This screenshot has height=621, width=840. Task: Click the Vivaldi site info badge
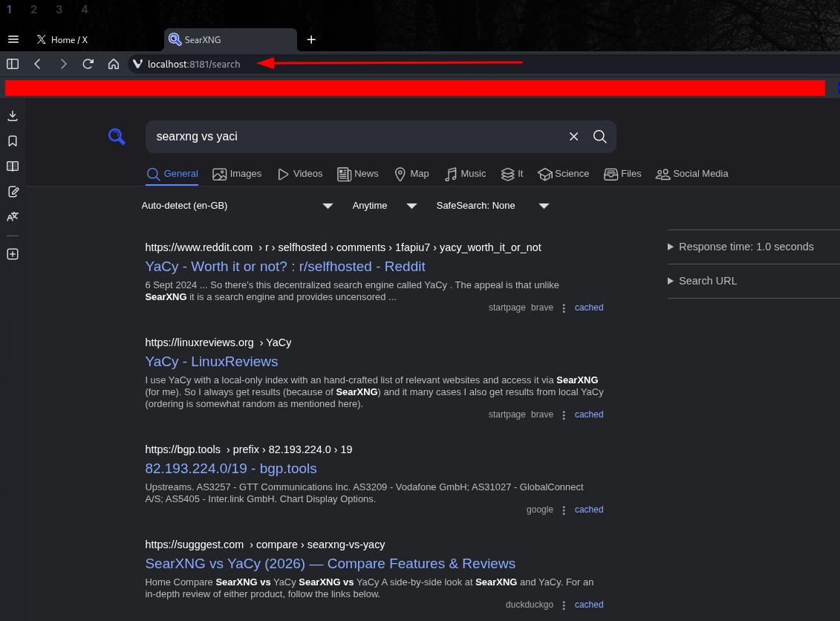click(137, 65)
